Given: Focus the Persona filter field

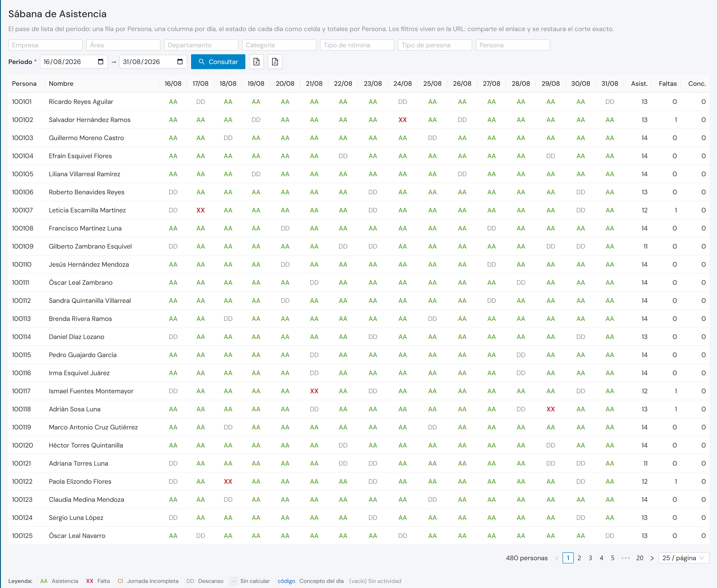Looking at the screenshot, I should coord(513,45).
